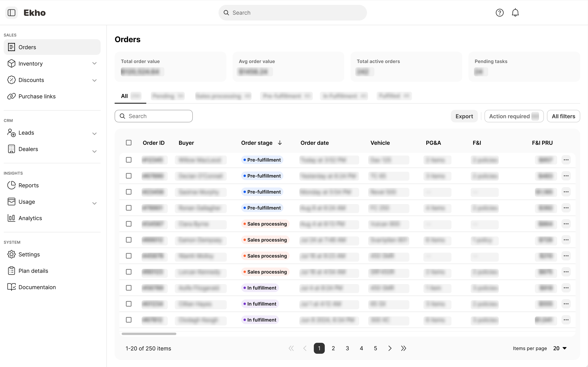Open the row menu for the first order
The height and width of the screenshot is (367, 588).
566,160
